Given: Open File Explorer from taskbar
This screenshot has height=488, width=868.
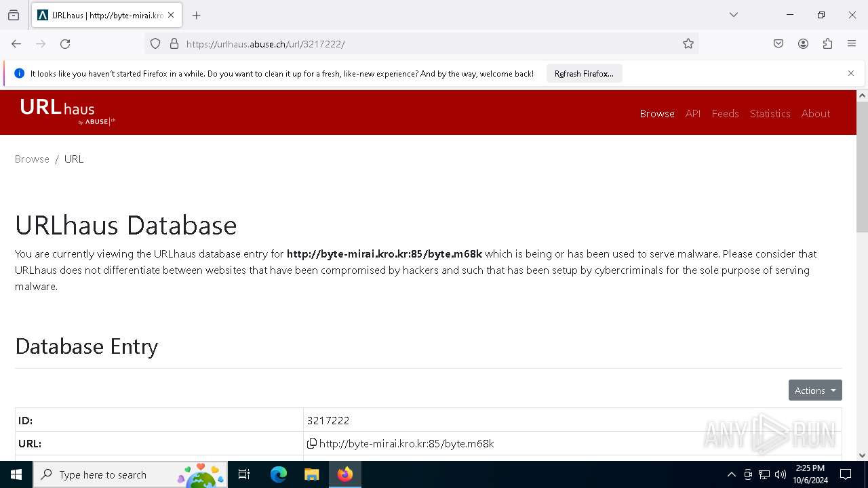Looking at the screenshot, I should [x=311, y=474].
